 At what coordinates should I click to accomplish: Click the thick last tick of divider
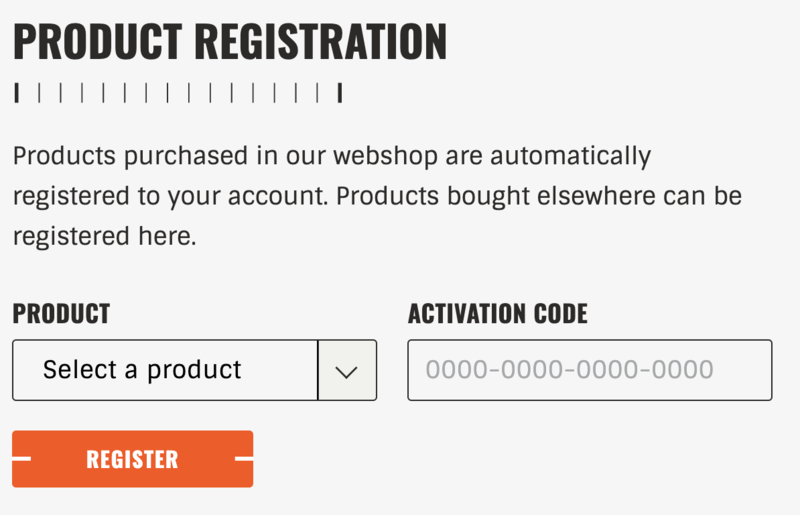coord(340,94)
